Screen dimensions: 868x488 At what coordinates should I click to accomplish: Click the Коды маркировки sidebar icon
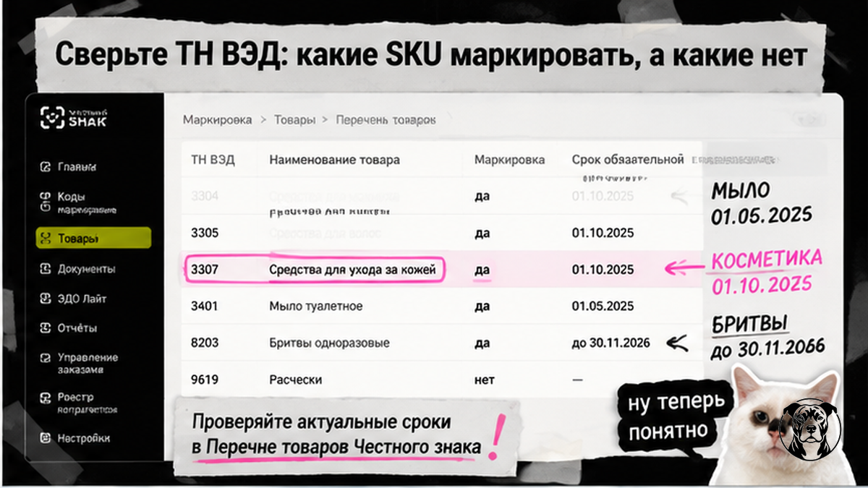[x=46, y=202]
